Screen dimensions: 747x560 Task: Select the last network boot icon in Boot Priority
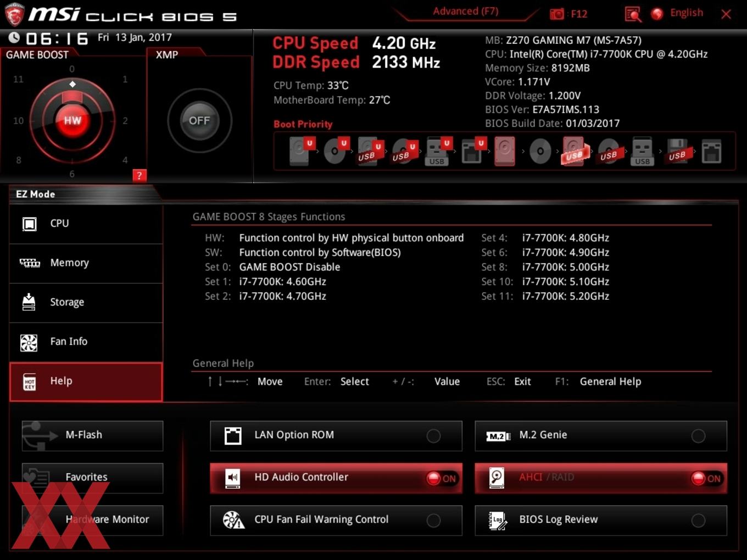pos(711,151)
